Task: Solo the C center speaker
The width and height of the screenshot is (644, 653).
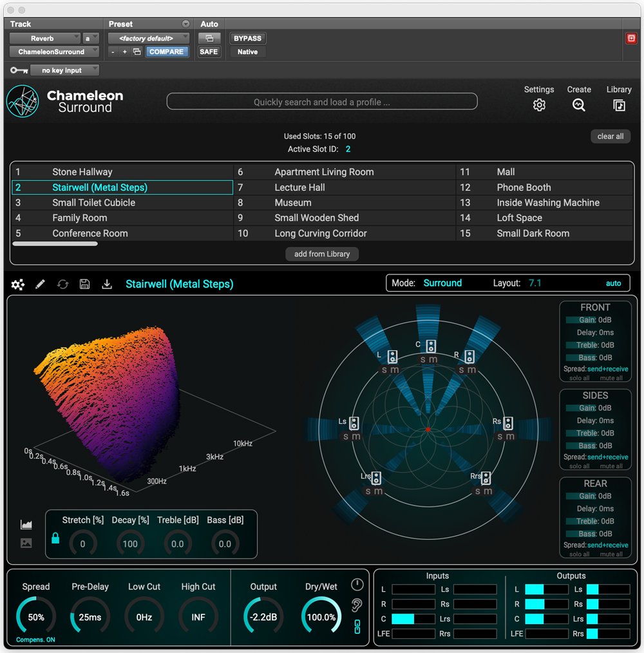Action: coord(423,359)
